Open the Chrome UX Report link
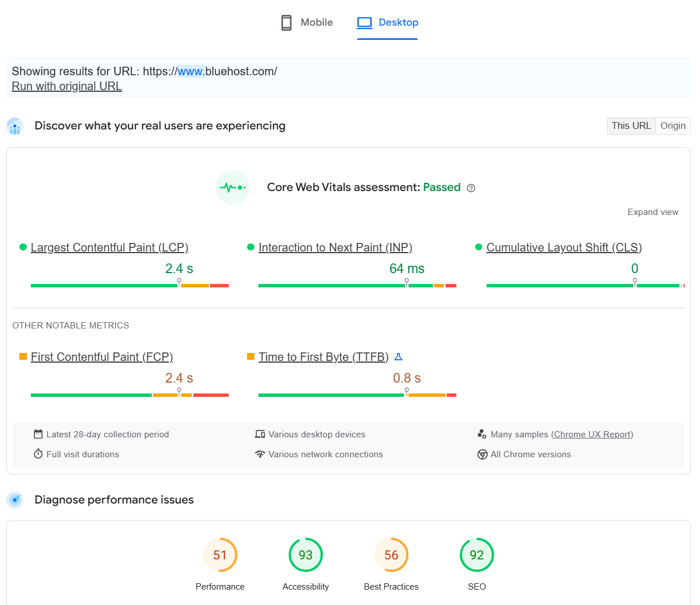This screenshot has height=605, width=700. [592, 434]
